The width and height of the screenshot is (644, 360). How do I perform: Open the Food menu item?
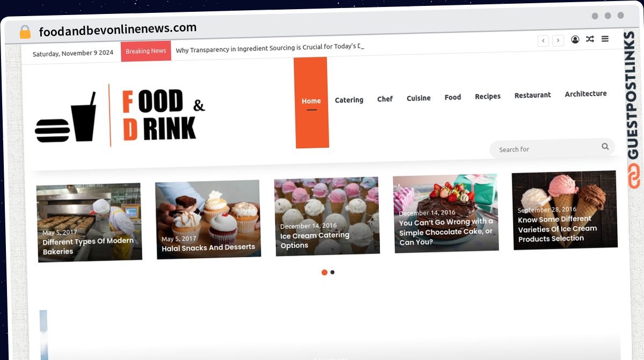click(x=453, y=97)
